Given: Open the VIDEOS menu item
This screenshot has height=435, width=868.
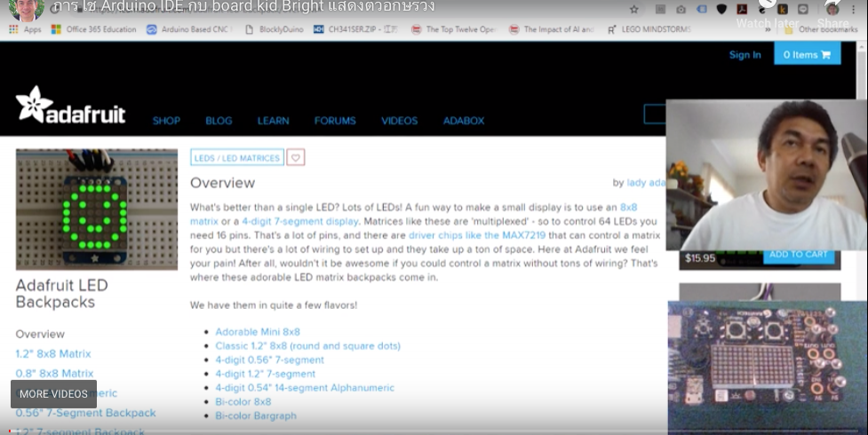Looking at the screenshot, I should click(x=399, y=121).
